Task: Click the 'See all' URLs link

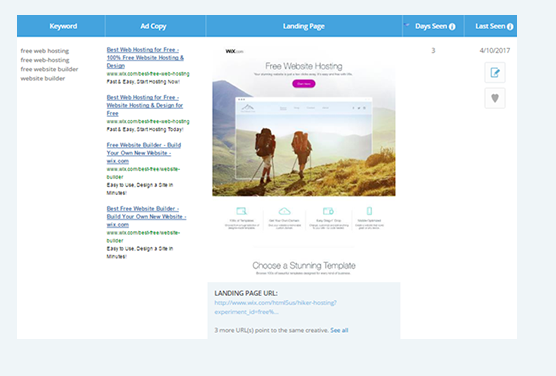Action: click(339, 330)
